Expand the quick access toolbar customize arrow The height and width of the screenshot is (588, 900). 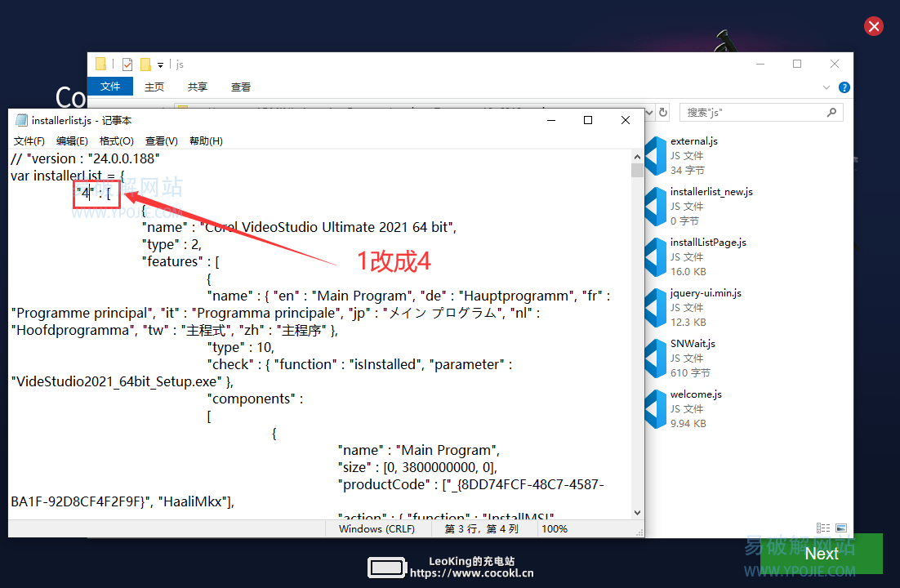click(160, 65)
